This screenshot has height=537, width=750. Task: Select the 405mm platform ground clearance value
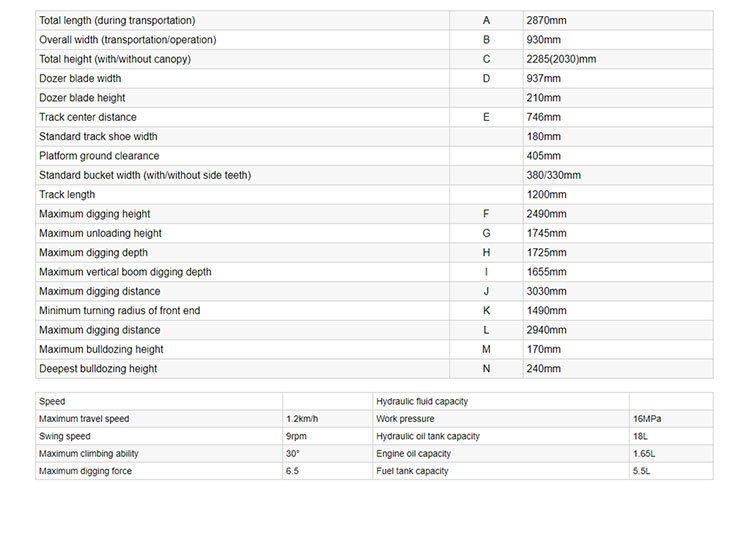point(543,156)
